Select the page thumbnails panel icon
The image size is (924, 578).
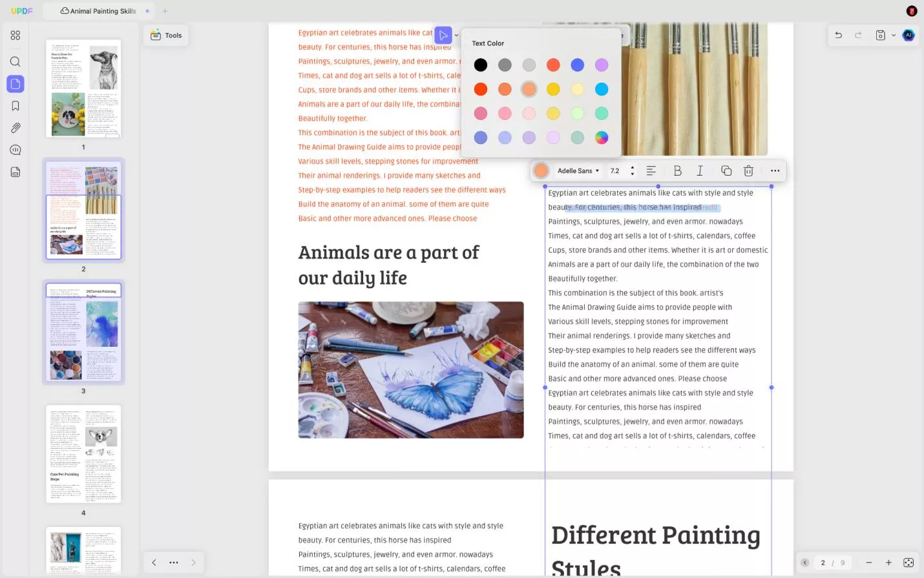(x=16, y=84)
